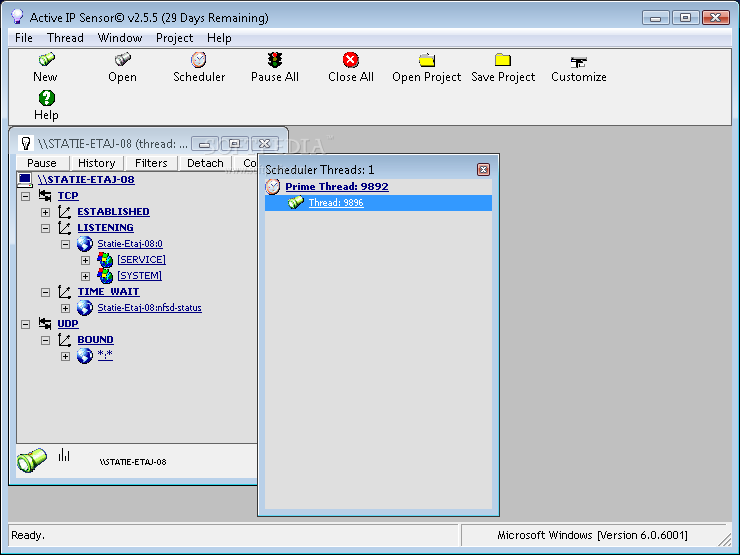Viewport: 740px width, 555px height.
Task: Click the globe icon beside Statie-Etaj-08:0
Action: coord(85,244)
